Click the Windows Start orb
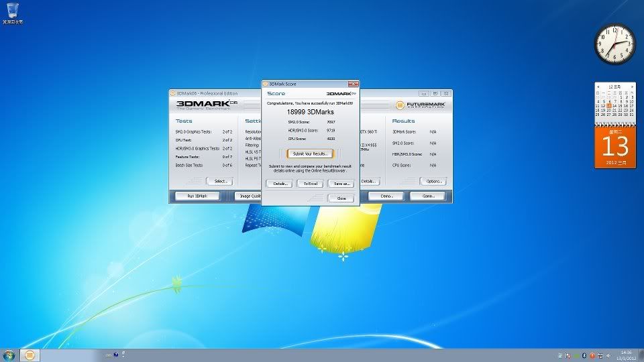Image resolution: width=644 pixels, height=362 pixels. coord(9,355)
